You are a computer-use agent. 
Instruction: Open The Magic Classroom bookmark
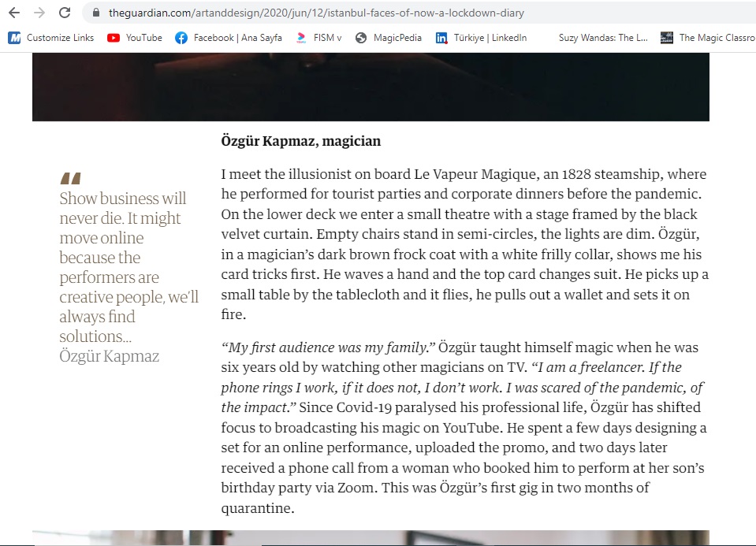coord(708,38)
